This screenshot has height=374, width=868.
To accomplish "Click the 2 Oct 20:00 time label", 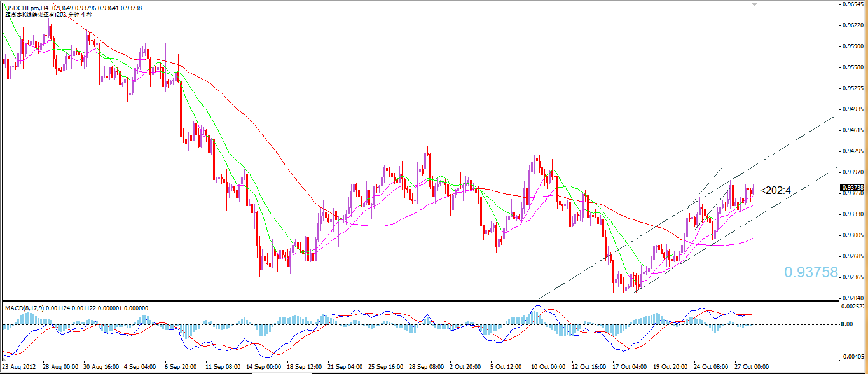I will click(x=466, y=368).
